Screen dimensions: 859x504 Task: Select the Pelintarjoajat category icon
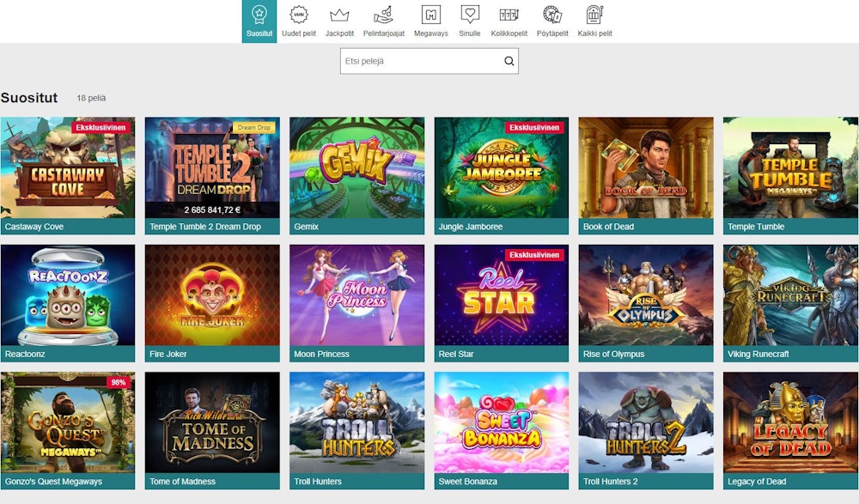click(x=383, y=15)
